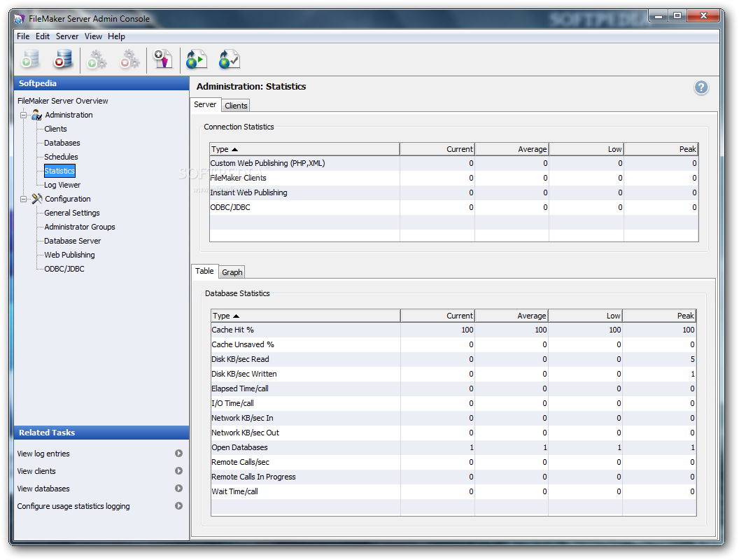Select the Instant Web Publishing row
This screenshot has width=739, height=560.
point(454,192)
